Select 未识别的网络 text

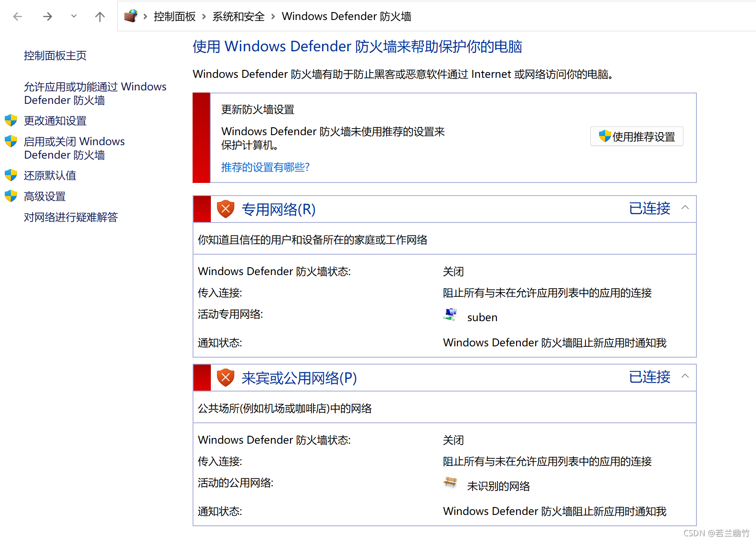499,486
